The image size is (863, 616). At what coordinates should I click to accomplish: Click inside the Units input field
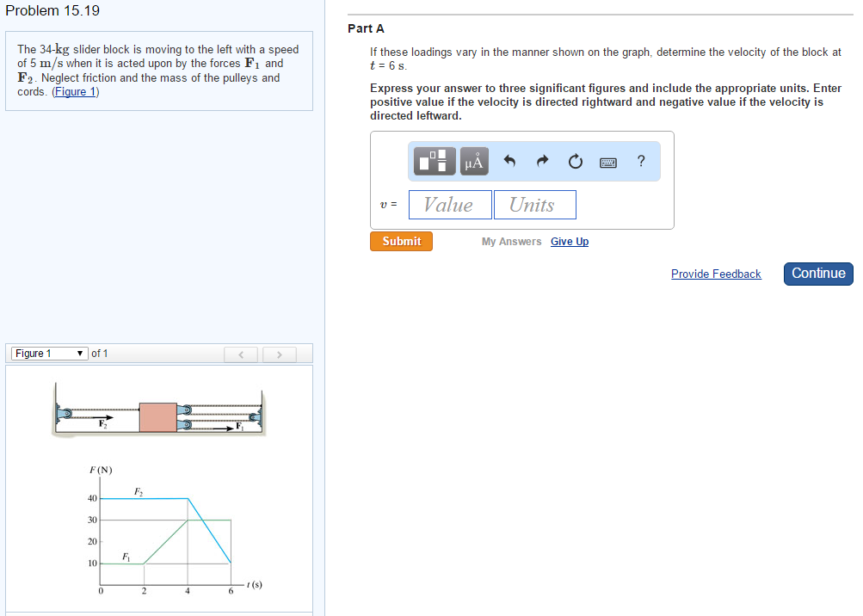pyautogui.click(x=534, y=204)
